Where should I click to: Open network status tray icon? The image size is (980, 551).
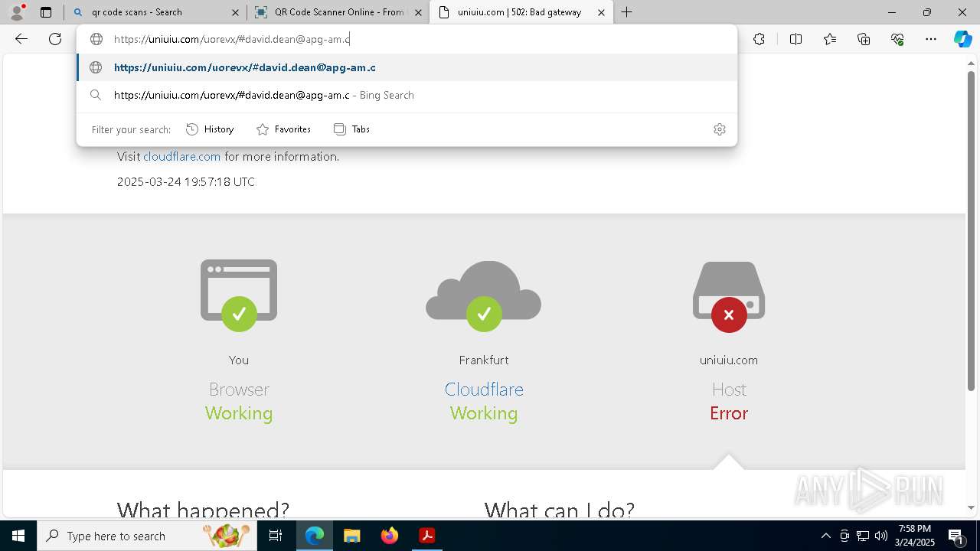(863, 536)
